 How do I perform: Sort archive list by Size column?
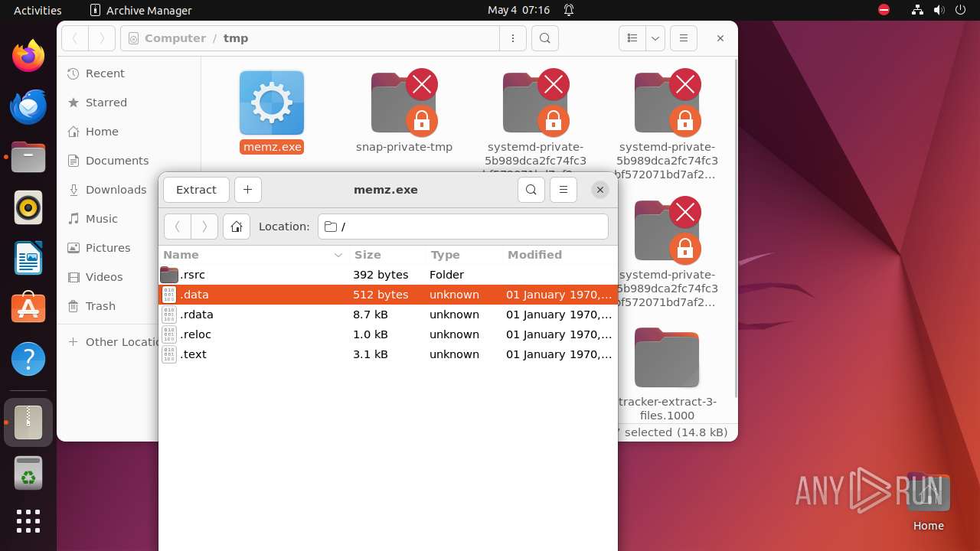point(387,255)
